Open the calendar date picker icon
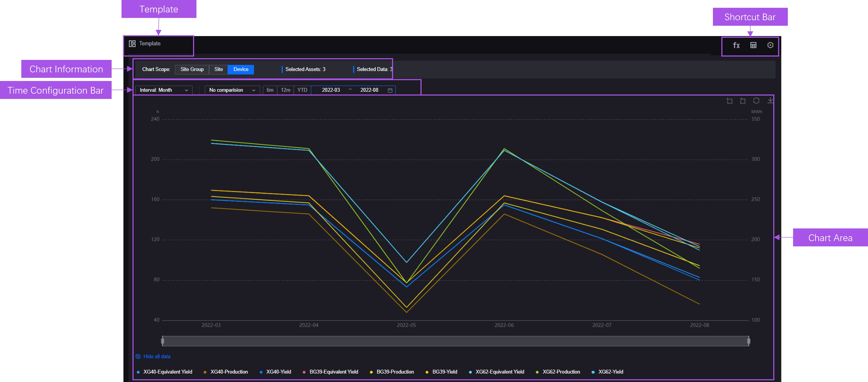Viewport: 868px width, 382px height. 390,90
